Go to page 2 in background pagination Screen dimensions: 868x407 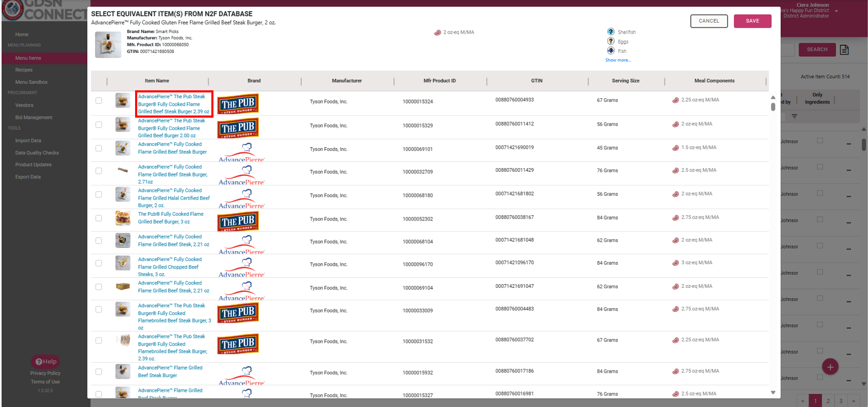click(828, 401)
